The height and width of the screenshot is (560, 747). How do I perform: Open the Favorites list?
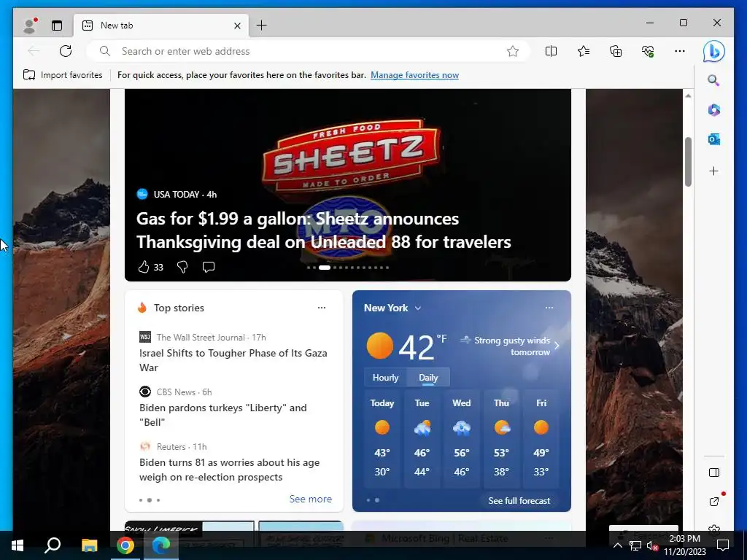pyautogui.click(x=583, y=51)
